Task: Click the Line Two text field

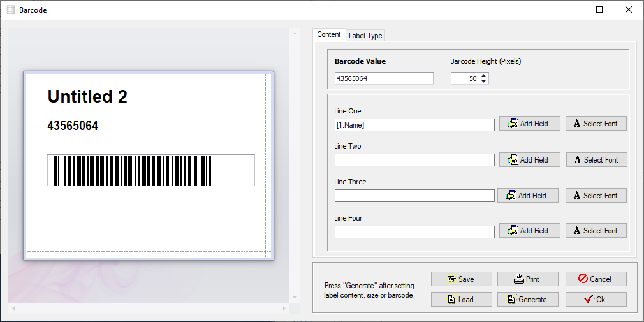Action: (x=414, y=160)
